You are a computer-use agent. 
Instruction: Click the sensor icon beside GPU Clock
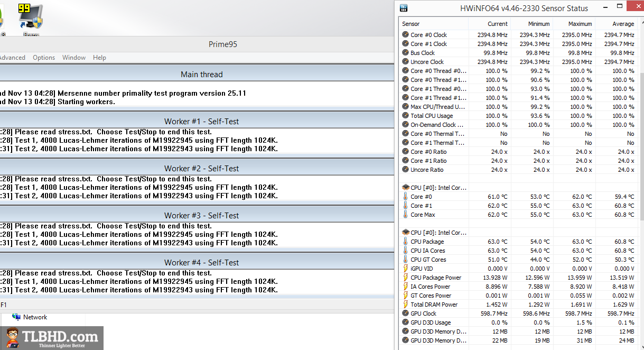click(x=405, y=314)
